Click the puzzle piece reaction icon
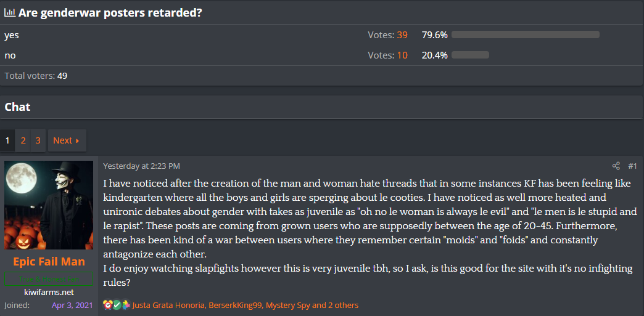644x316 pixels. (126, 305)
